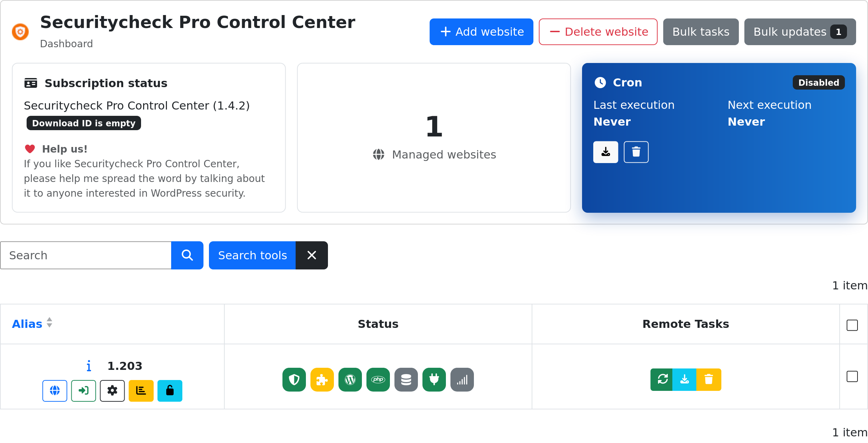Open site 1.203 globe visit icon
Image resolution: width=868 pixels, height=443 pixels.
tap(55, 391)
